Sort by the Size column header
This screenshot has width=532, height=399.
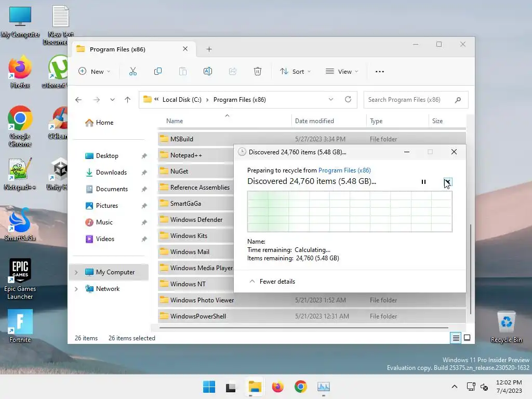tap(437, 121)
